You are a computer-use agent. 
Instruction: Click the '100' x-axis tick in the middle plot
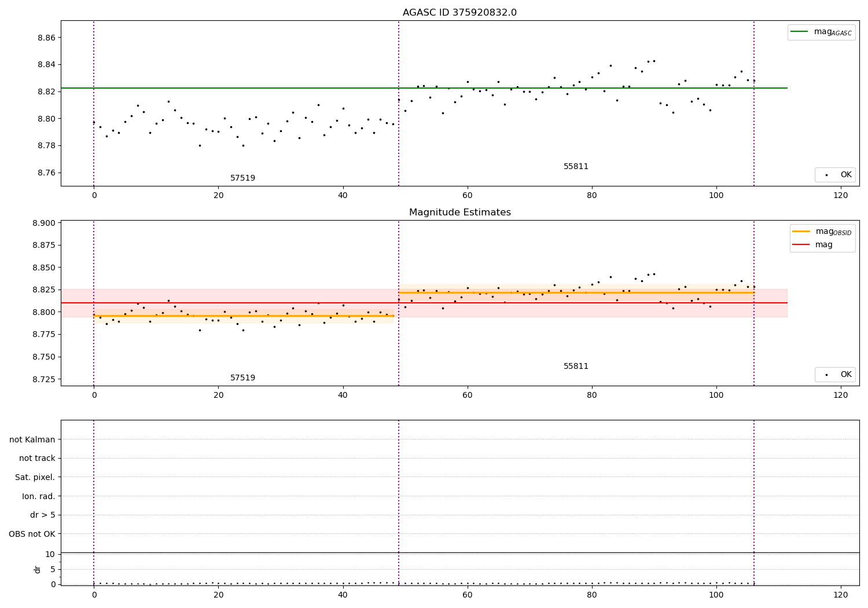click(x=716, y=395)
